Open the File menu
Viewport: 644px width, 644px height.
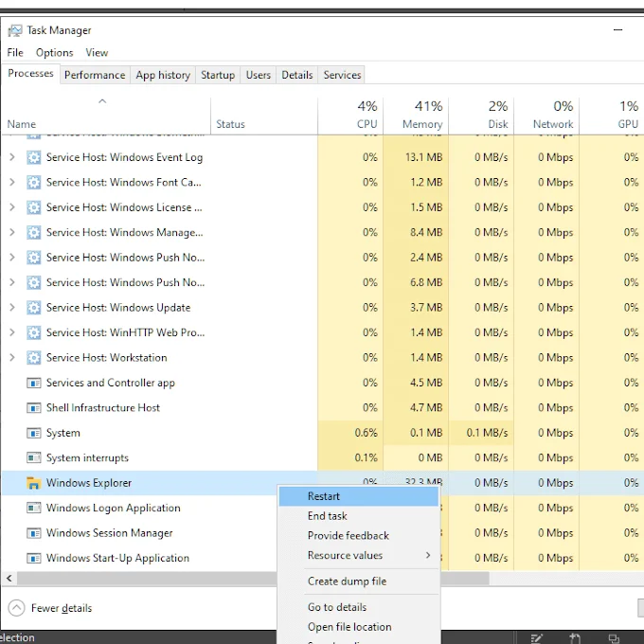[x=15, y=53]
